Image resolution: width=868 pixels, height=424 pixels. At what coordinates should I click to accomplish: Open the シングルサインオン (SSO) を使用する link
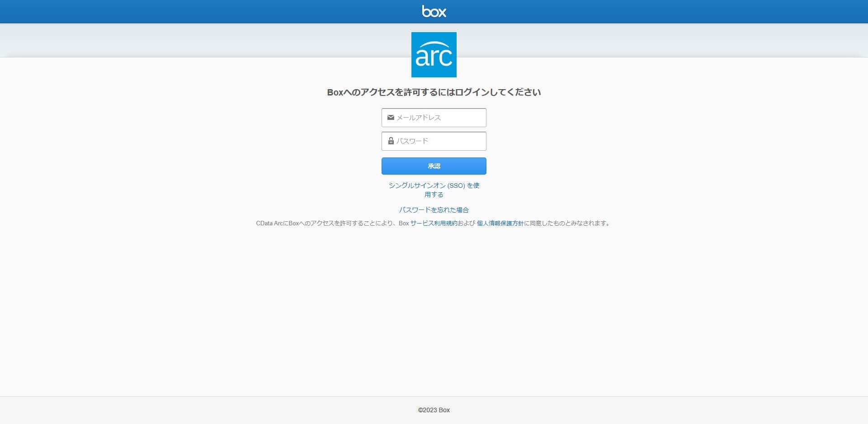click(434, 190)
